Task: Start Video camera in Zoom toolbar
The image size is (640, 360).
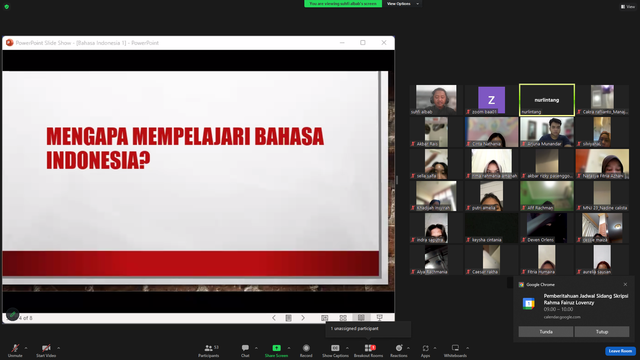Action: point(46,350)
